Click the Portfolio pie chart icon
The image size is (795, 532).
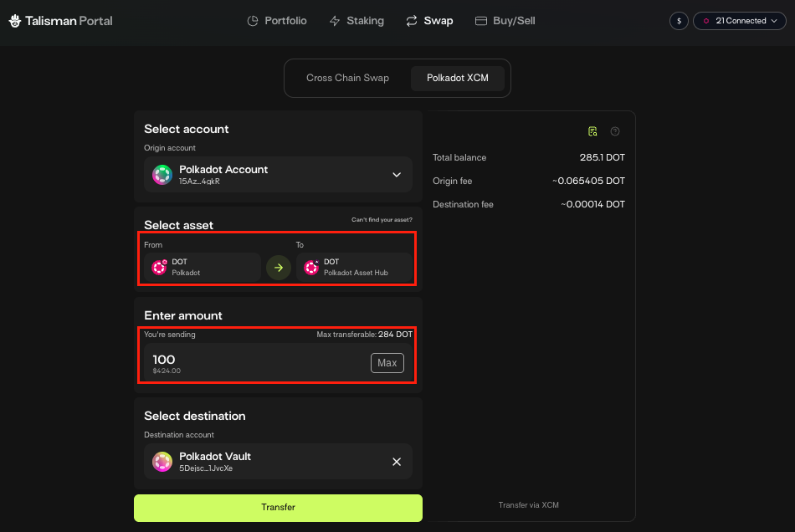(x=253, y=21)
